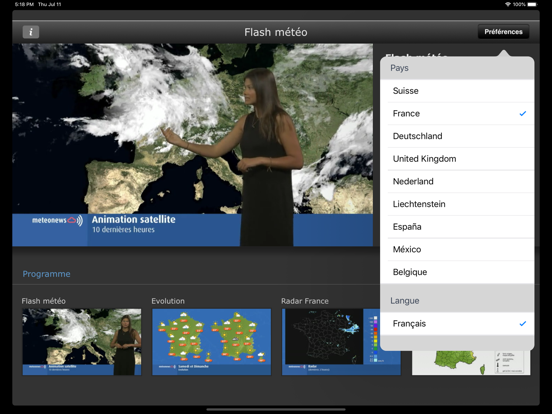Tap the battery indicator in status bar
This screenshot has width=552, height=414.
click(x=532, y=4)
